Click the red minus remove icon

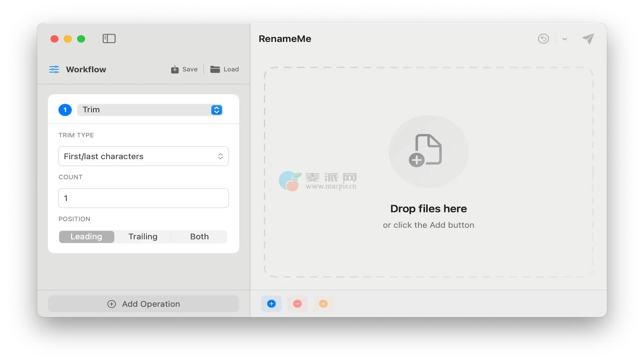pos(297,304)
